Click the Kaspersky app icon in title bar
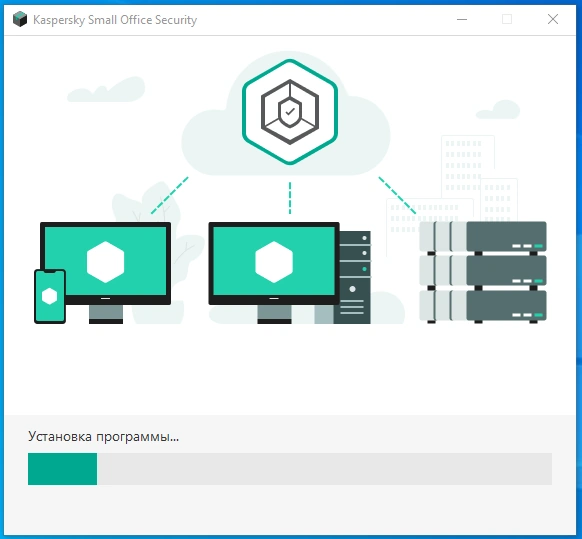Image resolution: width=582 pixels, height=539 pixels. tap(20, 19)
